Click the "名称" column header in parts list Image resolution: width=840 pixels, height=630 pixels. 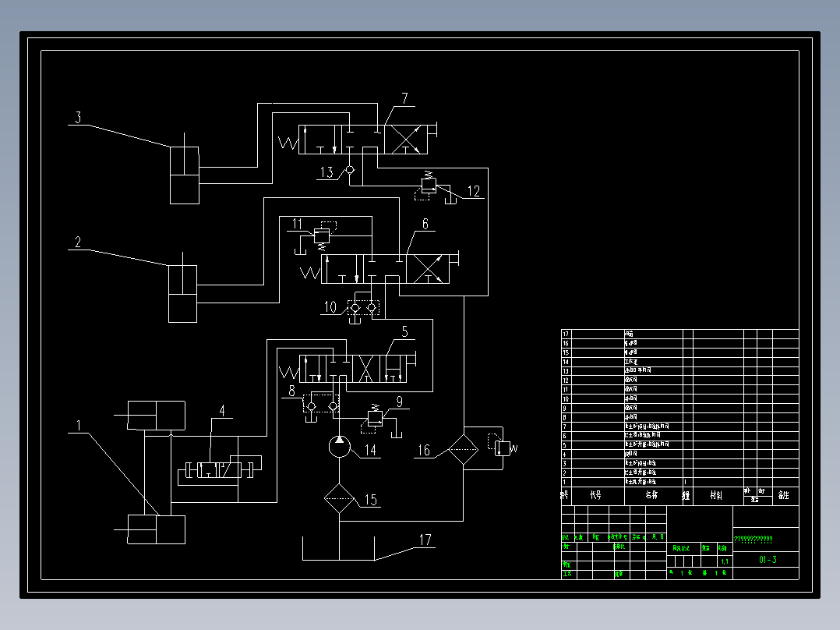coord(651,495)
